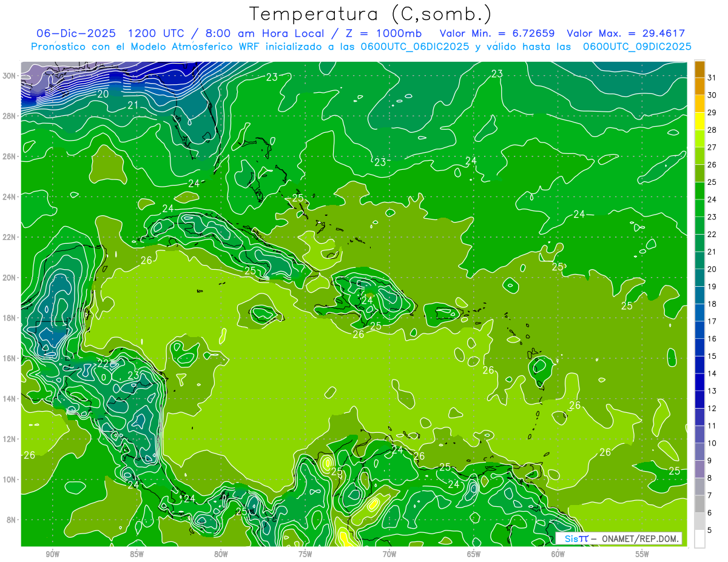Click the 20N latitude axis label

10,278
